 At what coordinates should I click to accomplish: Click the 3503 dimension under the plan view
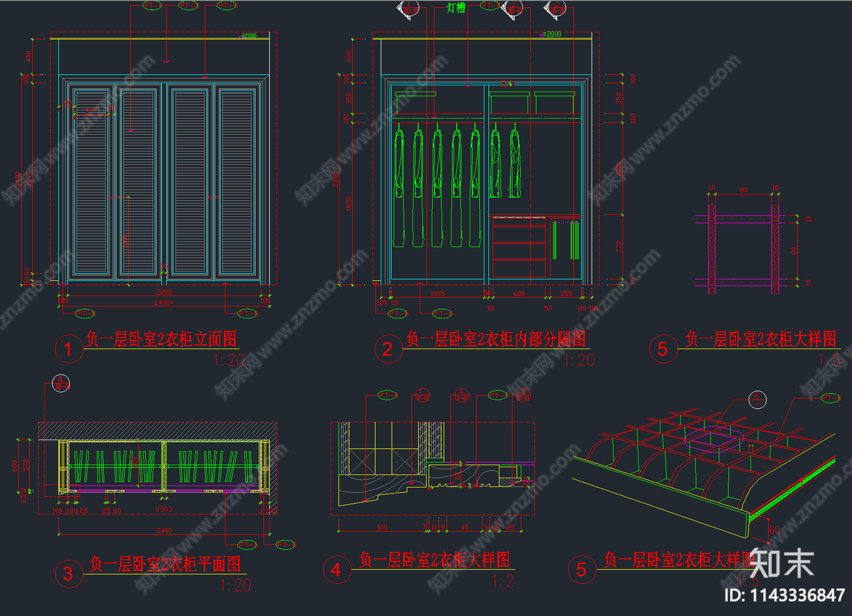(x=164, y=510)
